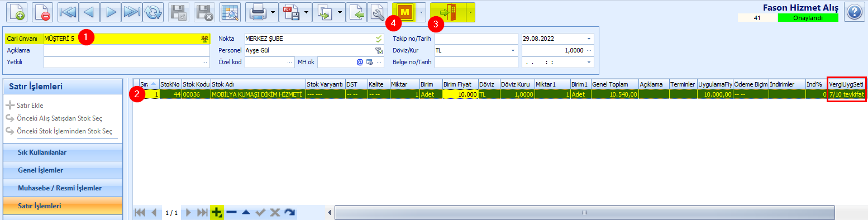Go to first row in grid navigator
This screenshot has width=868, height=220.
140,213
